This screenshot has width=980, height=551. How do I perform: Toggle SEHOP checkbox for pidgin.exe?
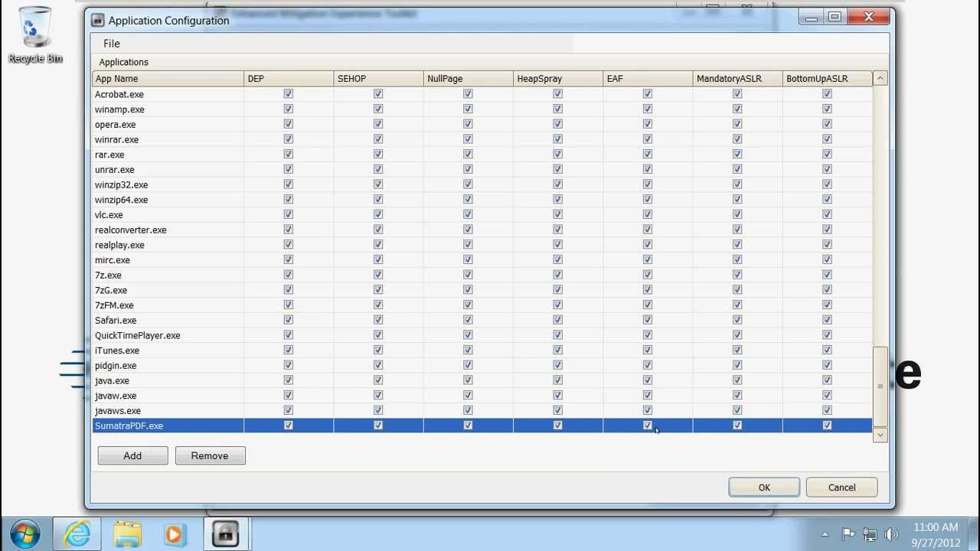tap(378, 365)
